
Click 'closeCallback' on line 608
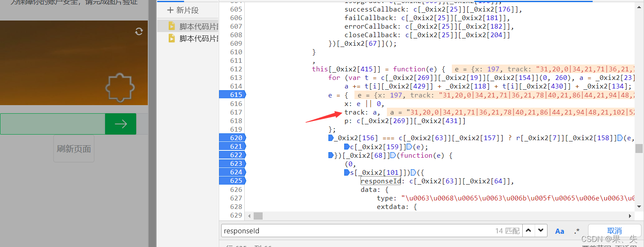tap(371, 35)
